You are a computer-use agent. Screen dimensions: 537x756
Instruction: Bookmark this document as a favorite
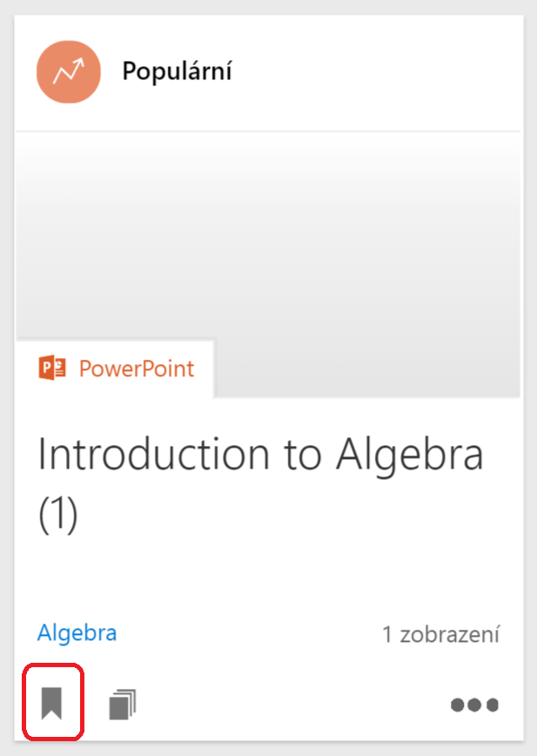(52, 702)
